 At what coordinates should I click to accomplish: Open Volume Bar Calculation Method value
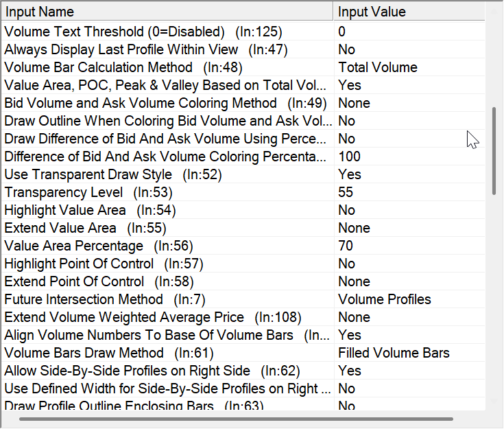[409, 67]
